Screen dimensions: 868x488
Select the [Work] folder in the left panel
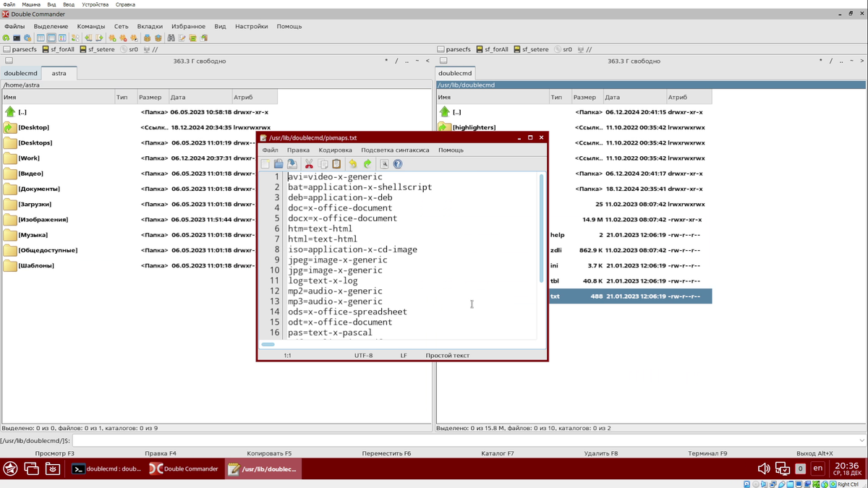click(x=29, y=158)
